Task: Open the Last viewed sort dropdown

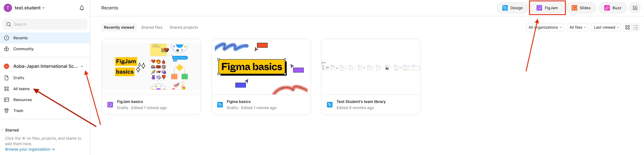Action: tap(606, 27)
